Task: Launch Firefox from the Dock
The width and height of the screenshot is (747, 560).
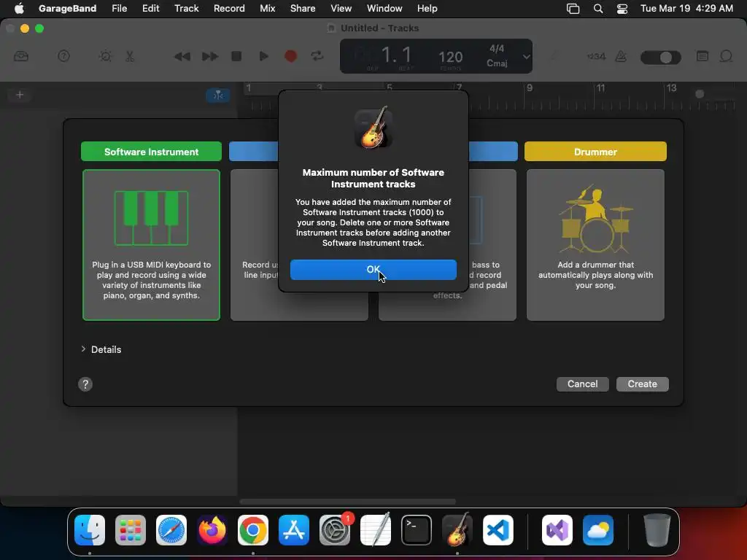Action: click(212, 530)
